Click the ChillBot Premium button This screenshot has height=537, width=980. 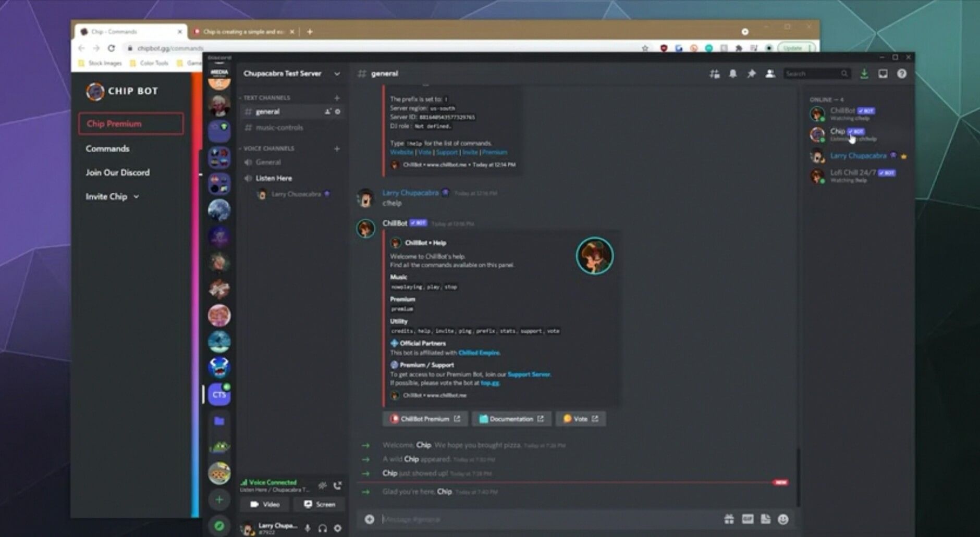[x=425, y=419]
